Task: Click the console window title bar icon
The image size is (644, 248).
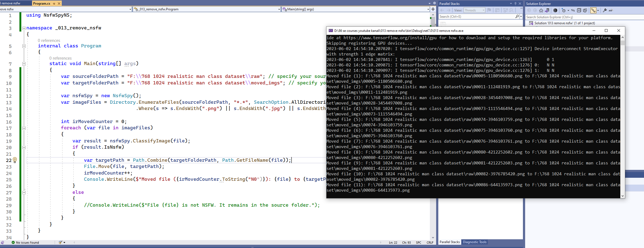Action: click(x=331, y=30)
